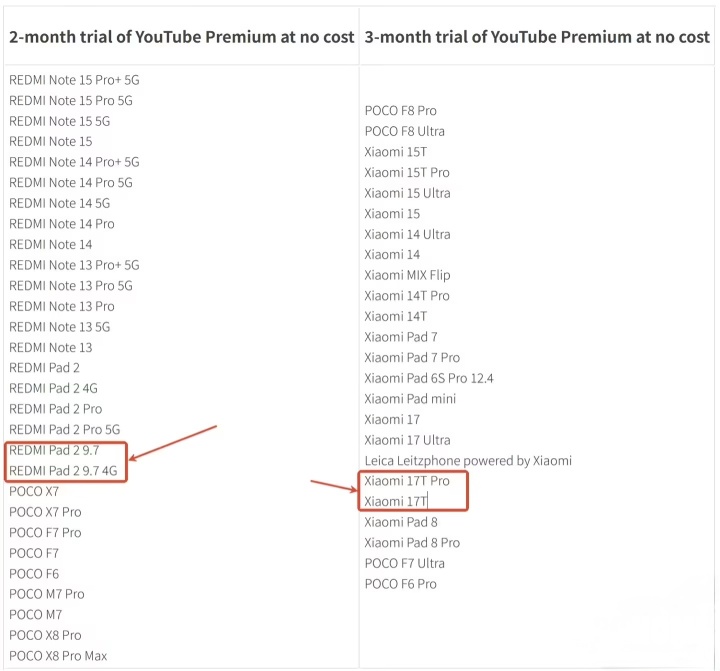720x671 pixels.
Task: Click the Xiaomi Pad 6S Pro 12.4 entry
Action: tap(428, 378)
